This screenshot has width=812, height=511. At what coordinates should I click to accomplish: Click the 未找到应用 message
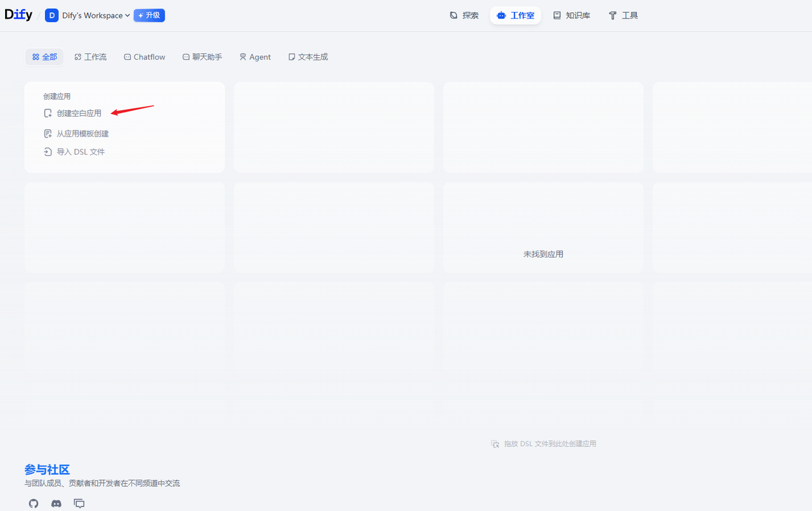coord(544,254)
